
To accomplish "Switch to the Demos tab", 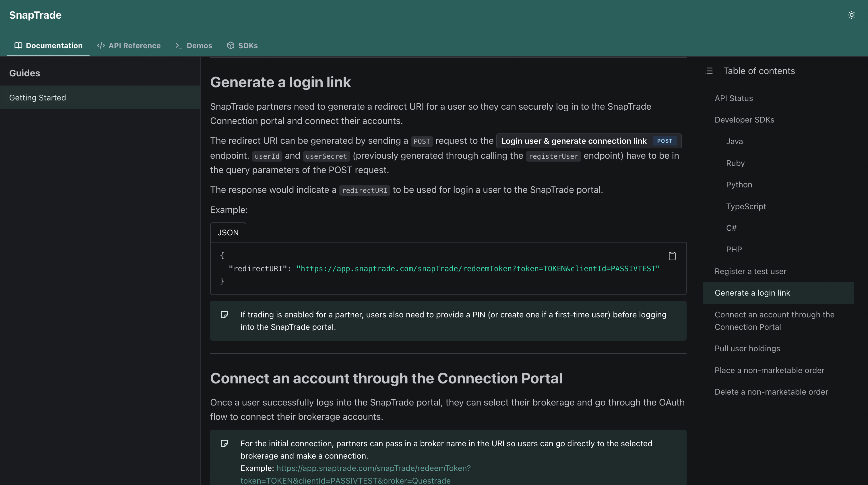I will [x=199, y=45].
